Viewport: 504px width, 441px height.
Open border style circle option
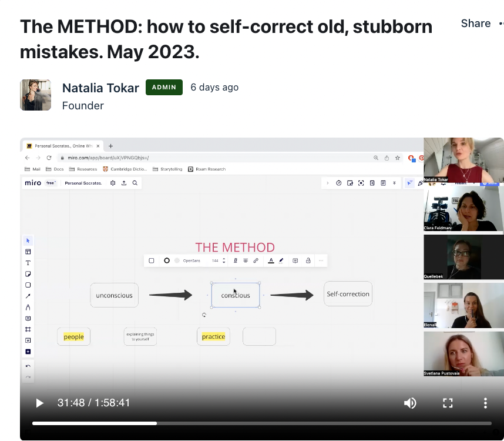166,260
